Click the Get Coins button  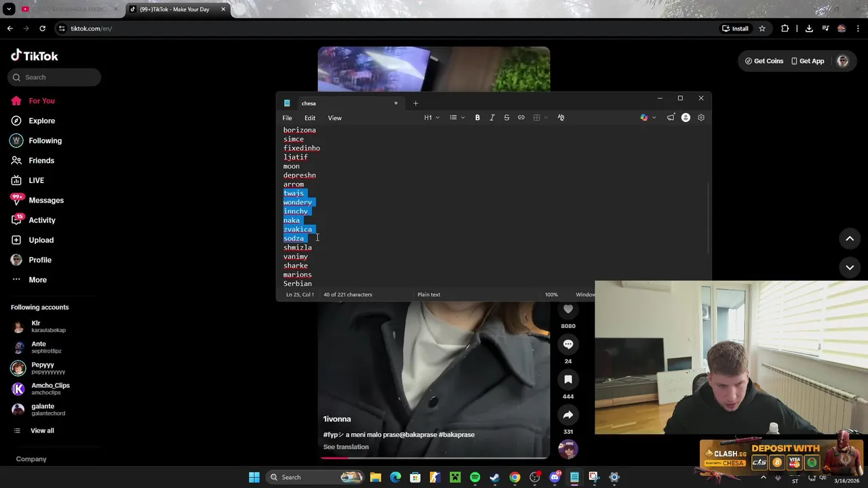coord(764,61)
